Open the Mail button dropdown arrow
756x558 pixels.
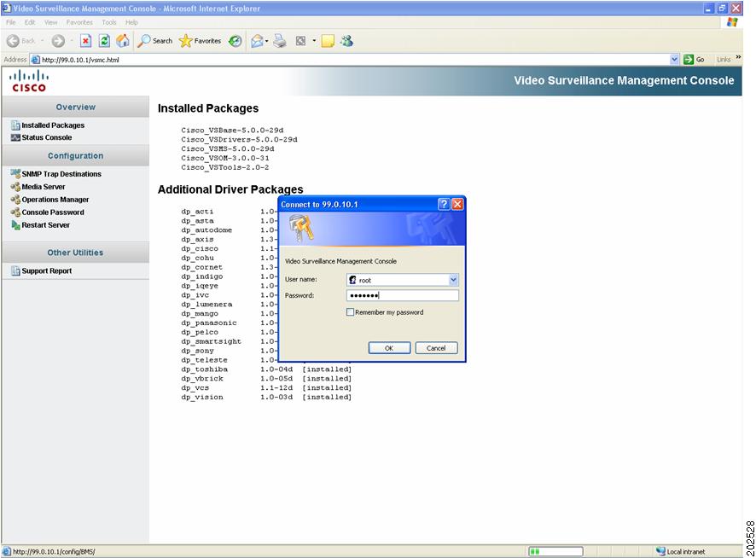coord(266,41)
